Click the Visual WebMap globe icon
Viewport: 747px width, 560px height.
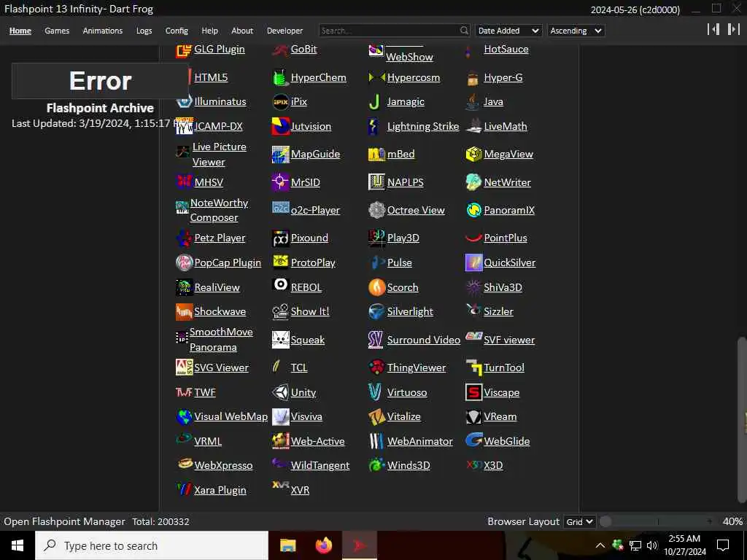tap(184, 416)
